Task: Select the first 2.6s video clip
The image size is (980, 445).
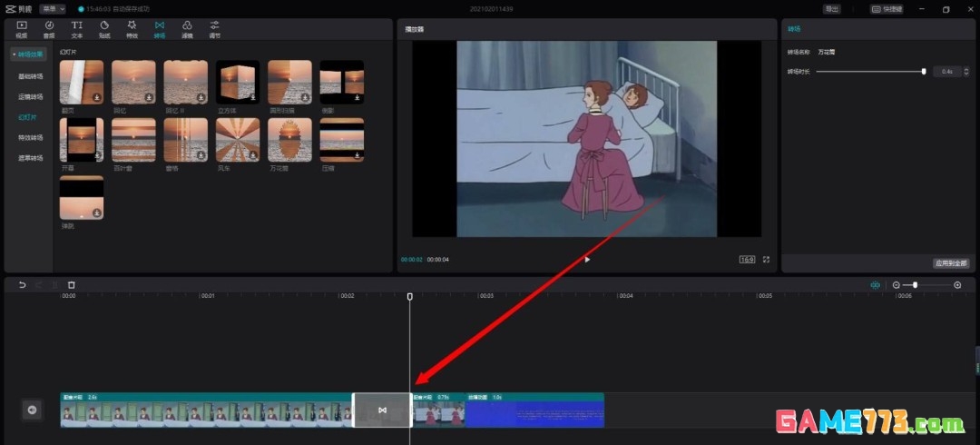Action: pyautogui.click(x=206, y=410)
